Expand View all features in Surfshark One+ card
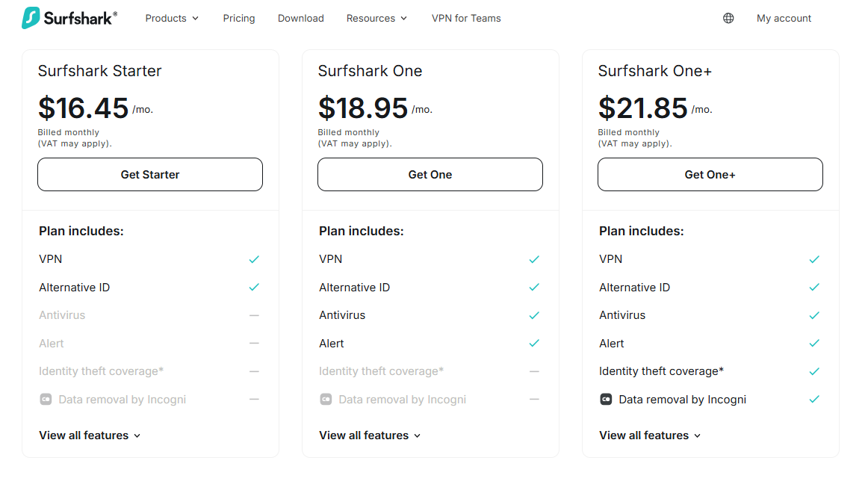 [x=650, y=435]
